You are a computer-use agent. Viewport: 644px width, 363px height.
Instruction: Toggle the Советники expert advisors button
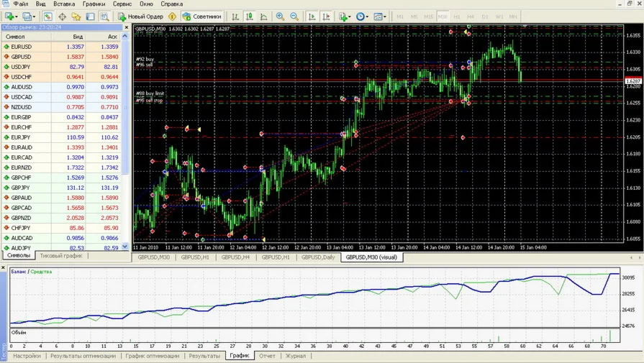(201, 17)
